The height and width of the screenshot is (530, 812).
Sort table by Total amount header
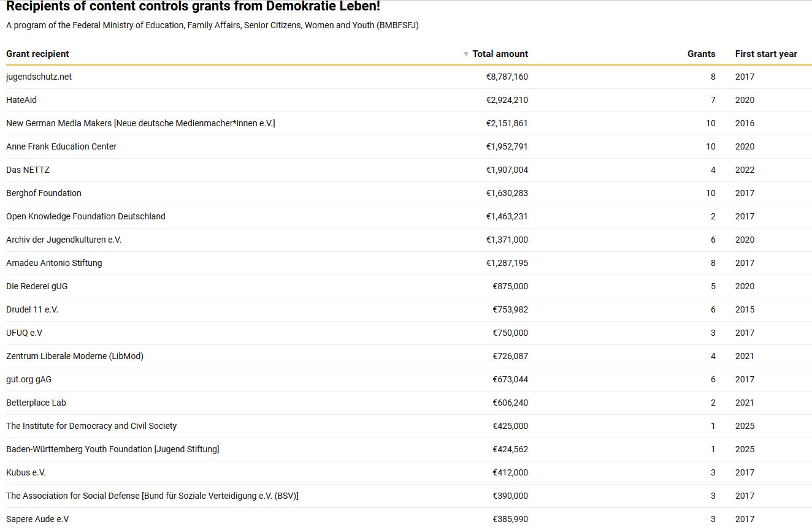[x=500, y=54]
